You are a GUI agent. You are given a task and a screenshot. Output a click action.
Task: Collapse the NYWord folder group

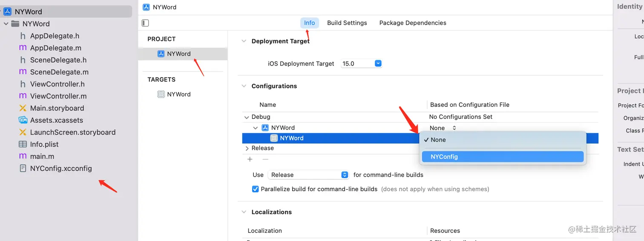tap(6, 24)
